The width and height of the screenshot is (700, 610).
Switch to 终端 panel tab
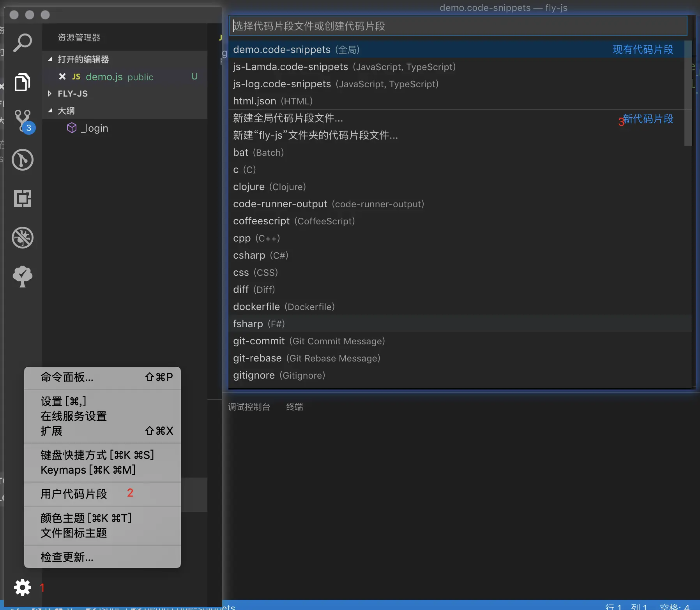[x=295, y=407]
